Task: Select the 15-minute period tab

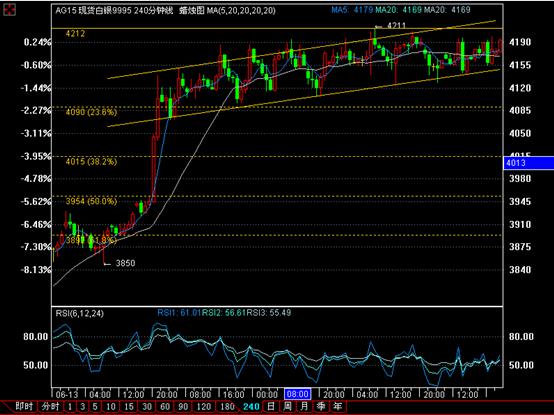Action: [129, 407]
